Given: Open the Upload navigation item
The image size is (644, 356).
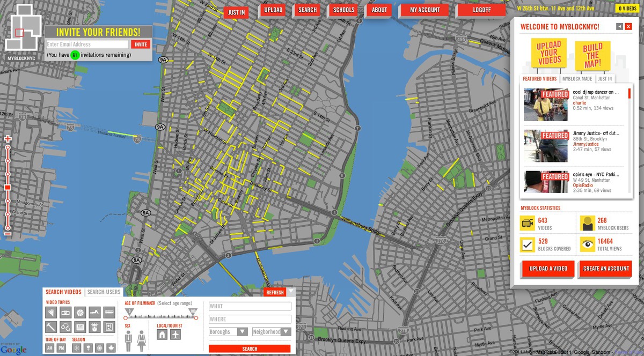Looking at the screenshot, I should pos(273,10).
